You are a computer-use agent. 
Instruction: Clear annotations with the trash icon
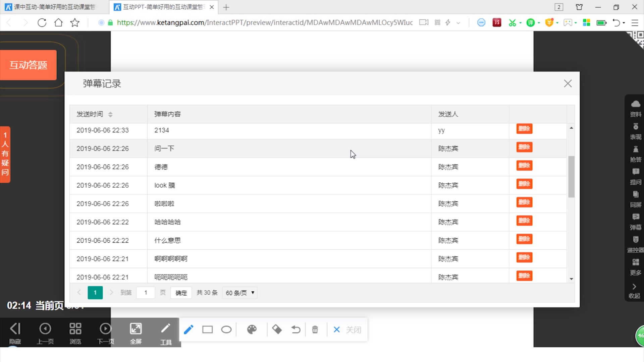315,330
